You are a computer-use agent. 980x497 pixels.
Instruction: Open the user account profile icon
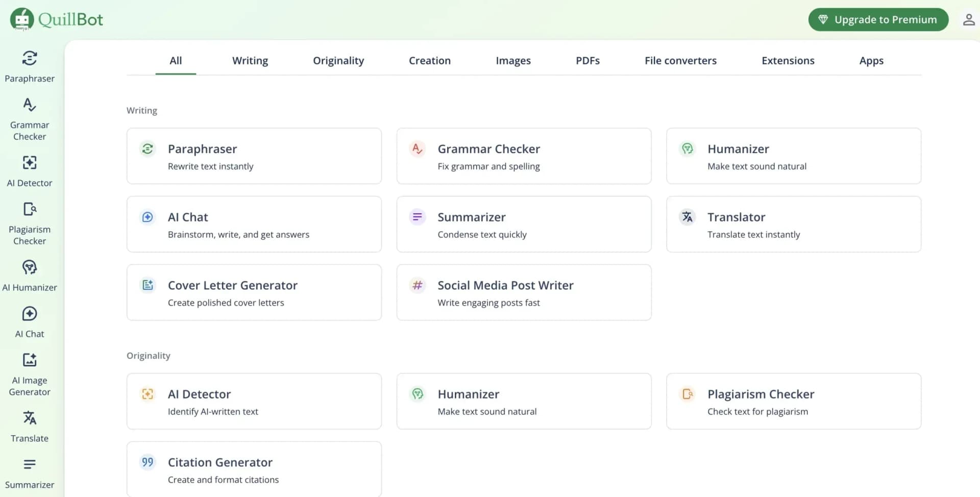coord(968,19)
